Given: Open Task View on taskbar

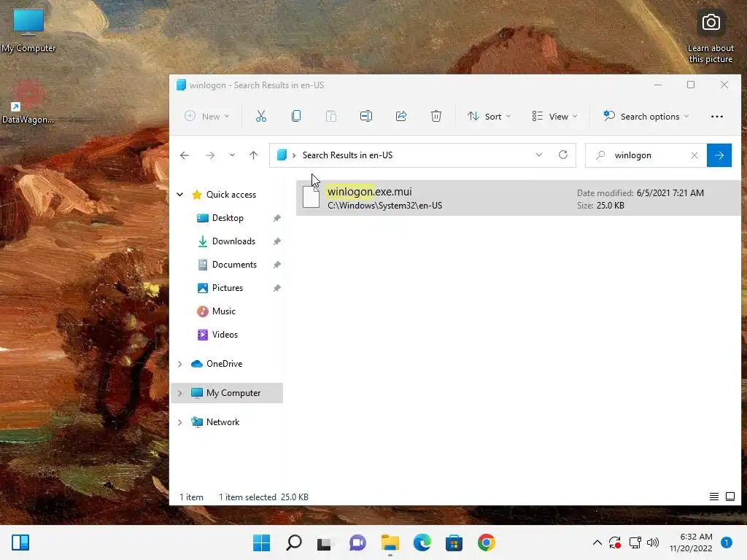Looking at the screenshot, I should point(325,542).
